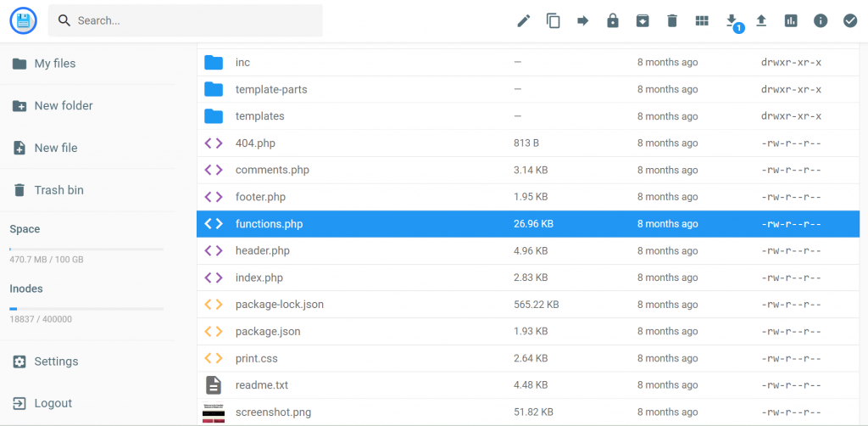Click code icon beside print.css
Screen dimensions: 868x426
click(213, 358)
